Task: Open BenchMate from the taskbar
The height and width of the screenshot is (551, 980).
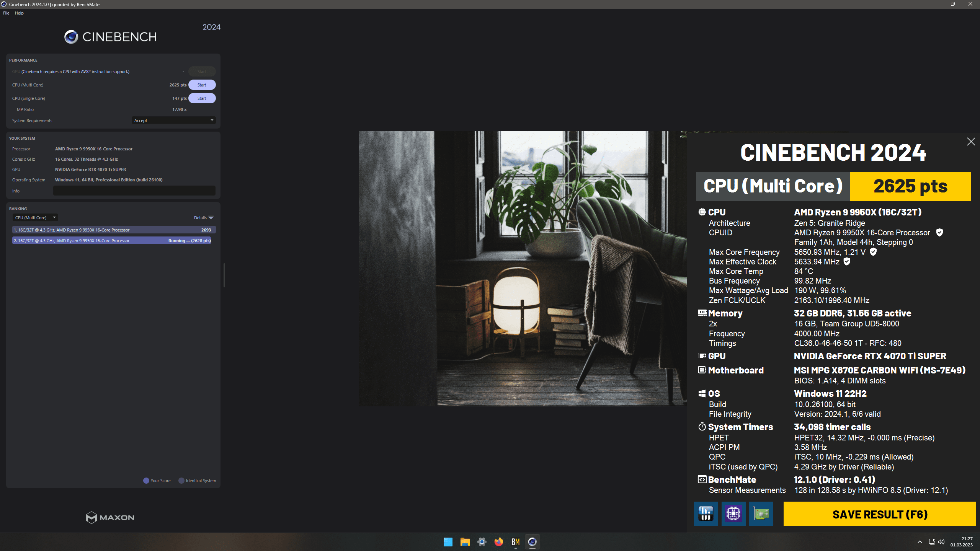Action: [x=515, y=542]
